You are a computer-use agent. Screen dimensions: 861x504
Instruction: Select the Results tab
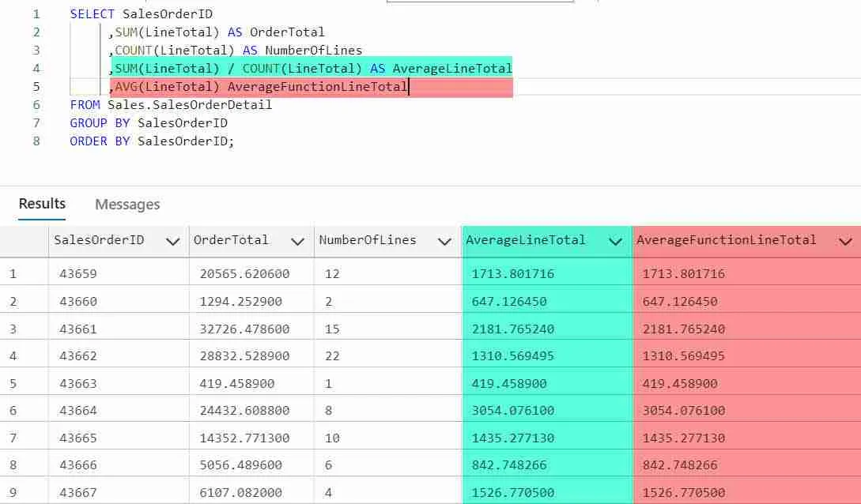[42, 204]
